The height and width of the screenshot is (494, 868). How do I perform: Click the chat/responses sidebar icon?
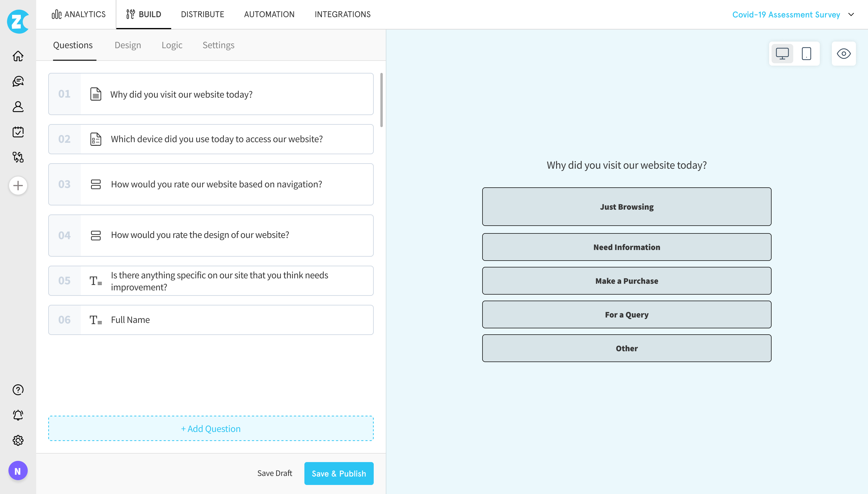(18, 81)
